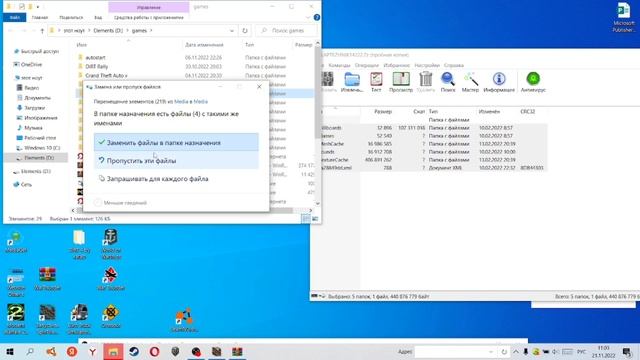Screen dimensions: 640x360
Task: Open Explorer File (Файл) ribbon tab
Action: [x=15, y=18]
